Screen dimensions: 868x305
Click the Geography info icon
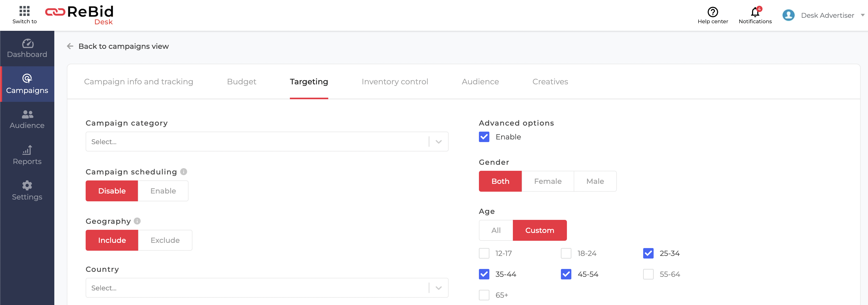(x=137, y=221)
